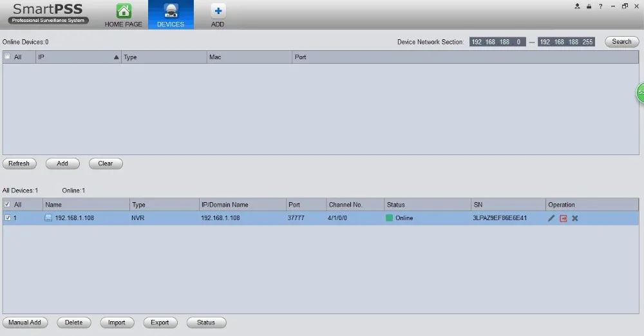The image size is (644, 336).
Task: Click serial number 3LPAZ9EF86E6E41
Action: click(x=500, y=218)
